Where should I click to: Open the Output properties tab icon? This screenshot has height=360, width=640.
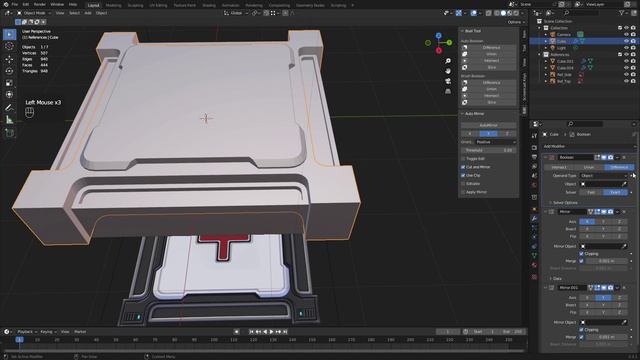[534, 157]
